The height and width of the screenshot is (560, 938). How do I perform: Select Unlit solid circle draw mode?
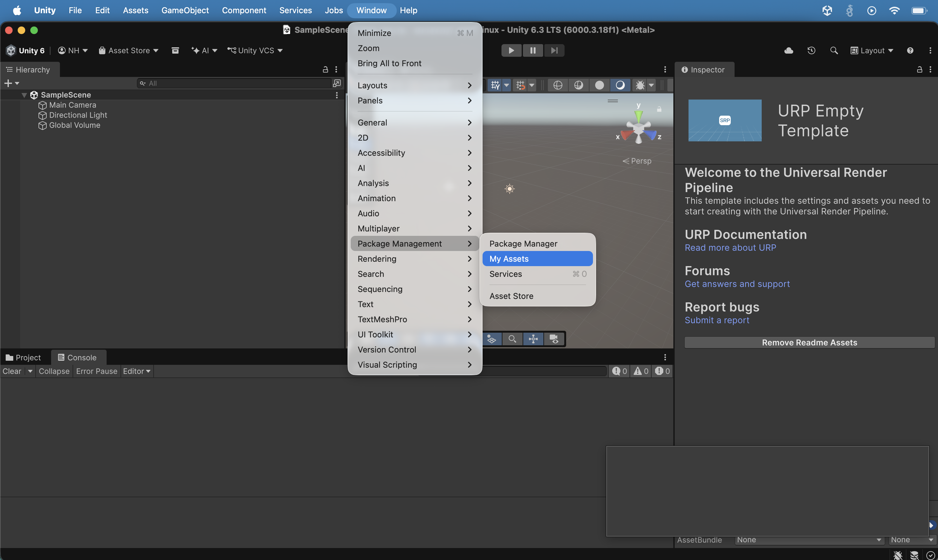click(x=599, y=85)
